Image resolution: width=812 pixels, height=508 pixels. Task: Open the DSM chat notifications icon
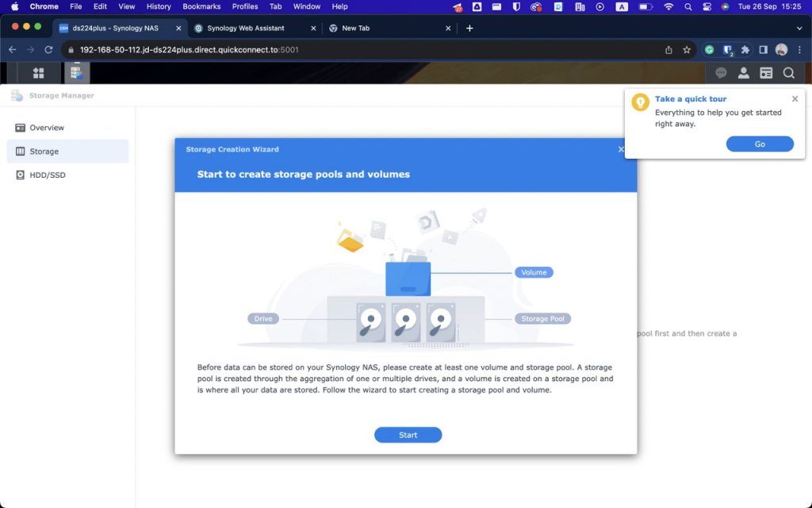[721, 73]
